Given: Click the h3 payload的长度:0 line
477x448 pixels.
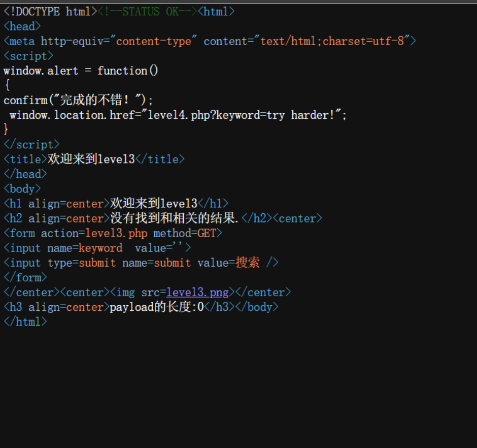Looking at the screenshot, I should coord(141,307).
